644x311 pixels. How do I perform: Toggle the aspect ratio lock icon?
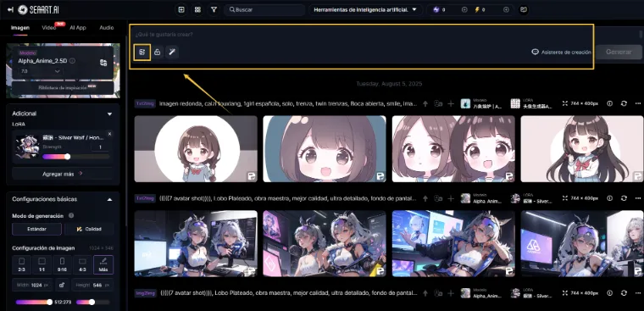[x=62, y=285]
